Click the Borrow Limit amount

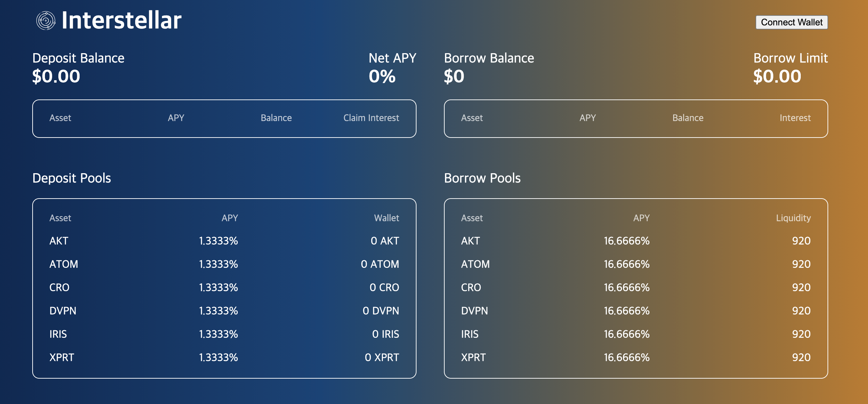coord(777,76)
